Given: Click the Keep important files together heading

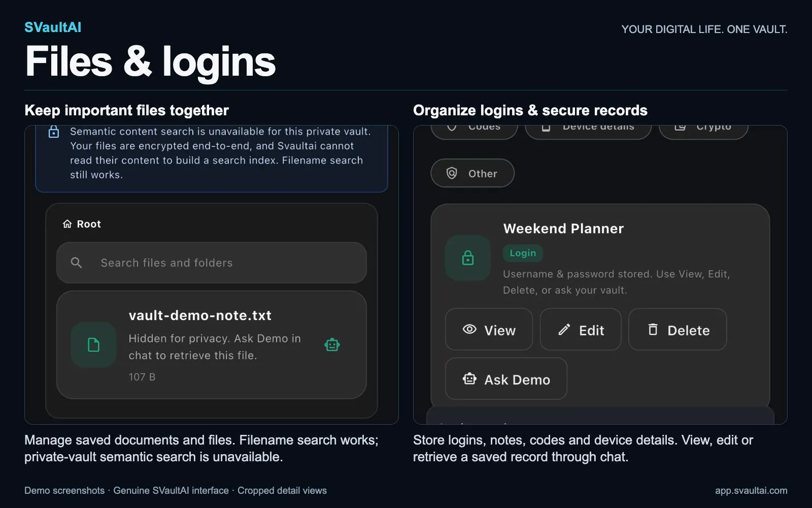Looking at the screenshot, I should click(126, 110).
